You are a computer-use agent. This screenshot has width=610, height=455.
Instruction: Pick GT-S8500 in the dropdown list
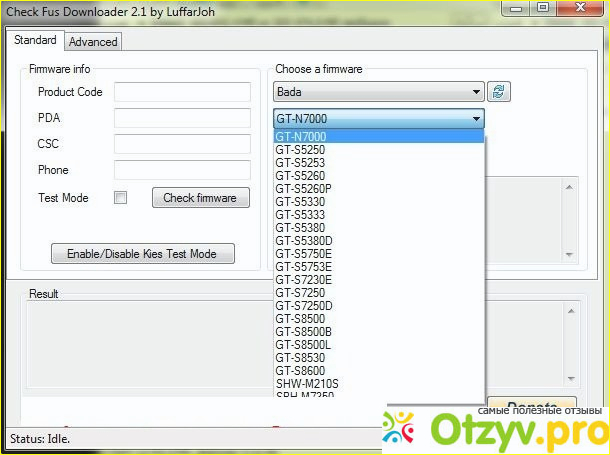point(300,319)
